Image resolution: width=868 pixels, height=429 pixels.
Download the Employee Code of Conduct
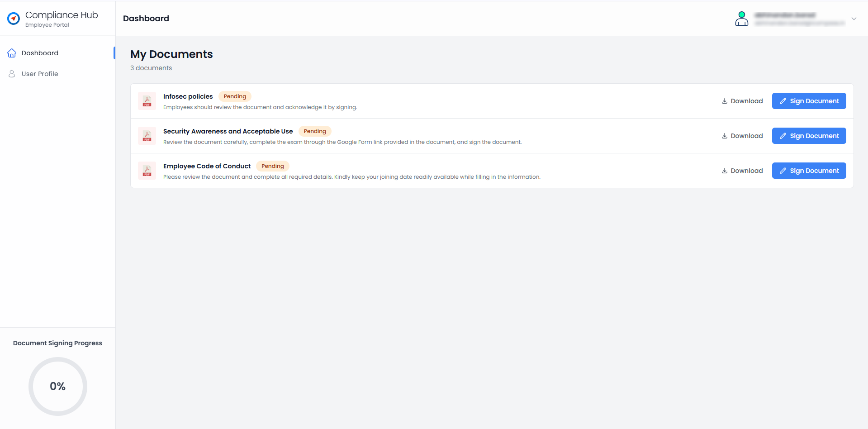tap(742, 171)
